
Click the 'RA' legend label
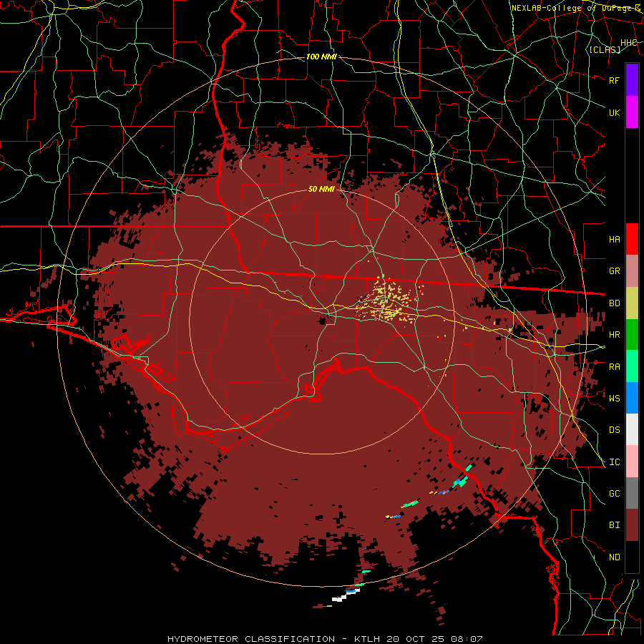point(614,367)
